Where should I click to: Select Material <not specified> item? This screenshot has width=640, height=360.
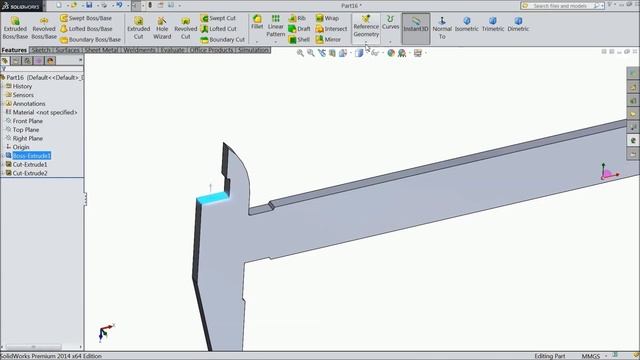click(x=41, y=112)
